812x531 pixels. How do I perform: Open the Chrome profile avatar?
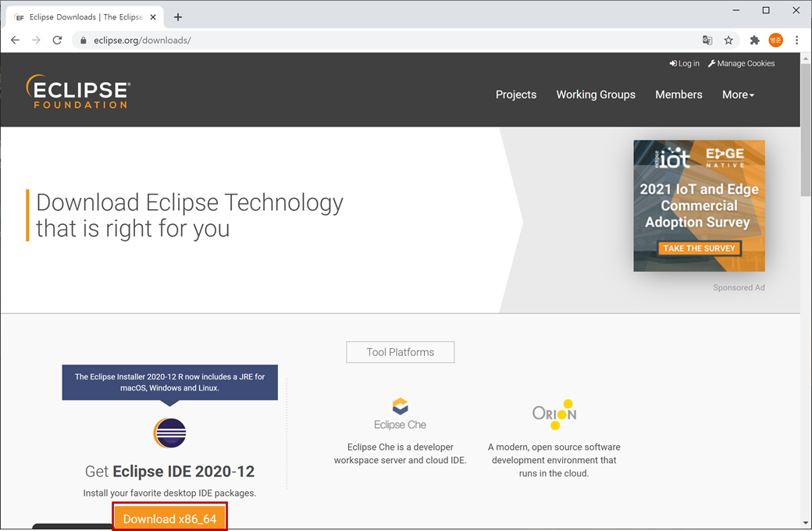[776, 40]
